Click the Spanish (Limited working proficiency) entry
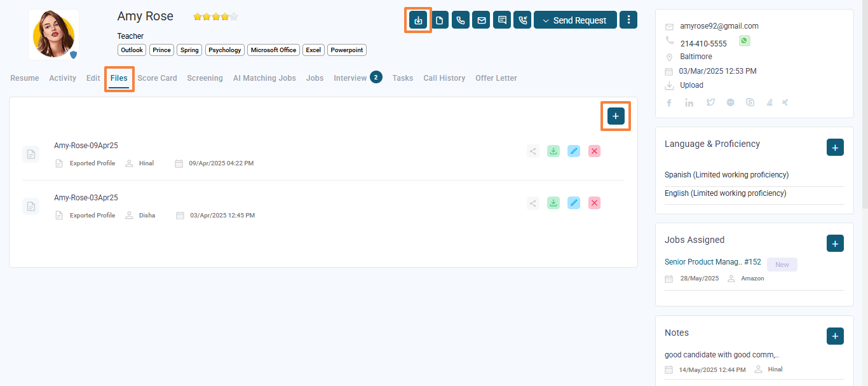Image resolution: width=868 pixels, height=386 pixels. click(x=726, y=175)
